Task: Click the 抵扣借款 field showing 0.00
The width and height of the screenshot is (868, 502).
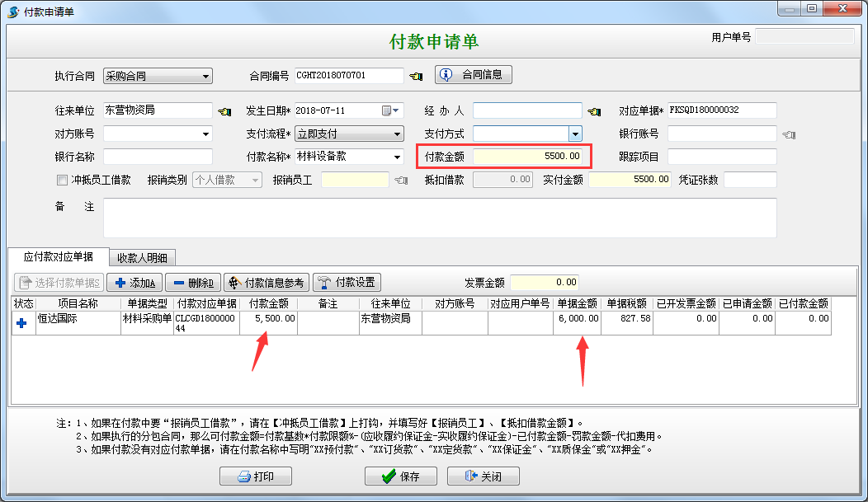Action: (502, 180)
